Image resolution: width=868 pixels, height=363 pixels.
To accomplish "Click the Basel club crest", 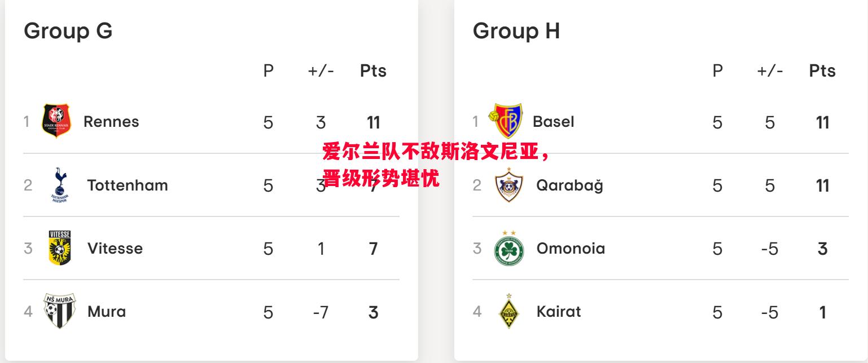I will [x=506, y=121].
